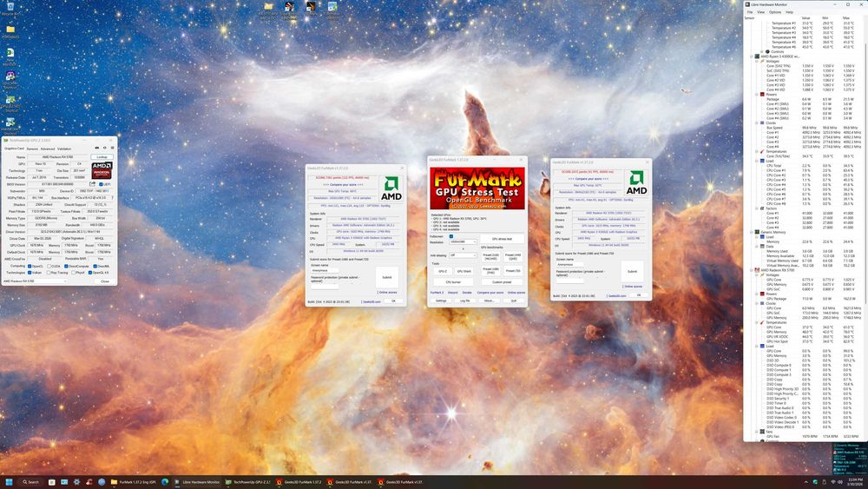Click the Custom preset button in FurMark

tap(502, 282)
